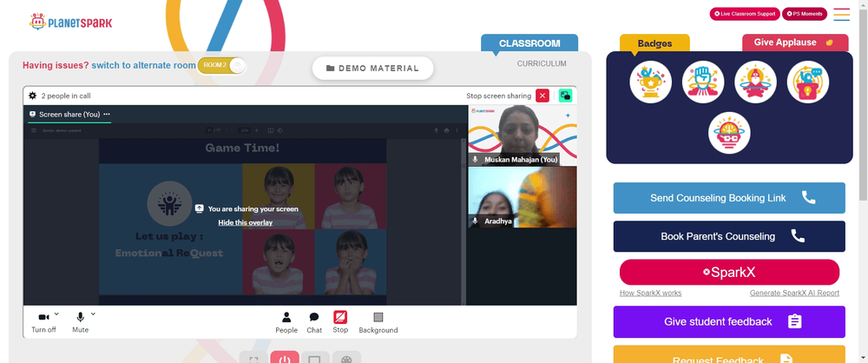Award the raised fist badge
The width and height of the screenshot is (868, 363).
[703, 82]
